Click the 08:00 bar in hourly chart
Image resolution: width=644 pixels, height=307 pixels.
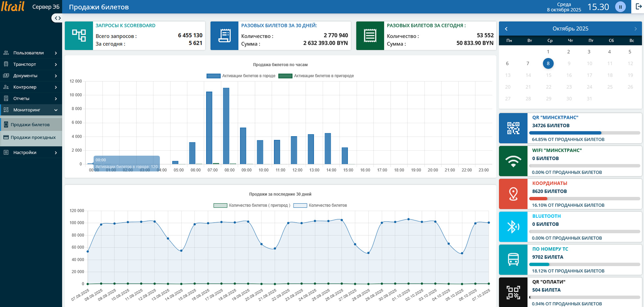point(226,126)
